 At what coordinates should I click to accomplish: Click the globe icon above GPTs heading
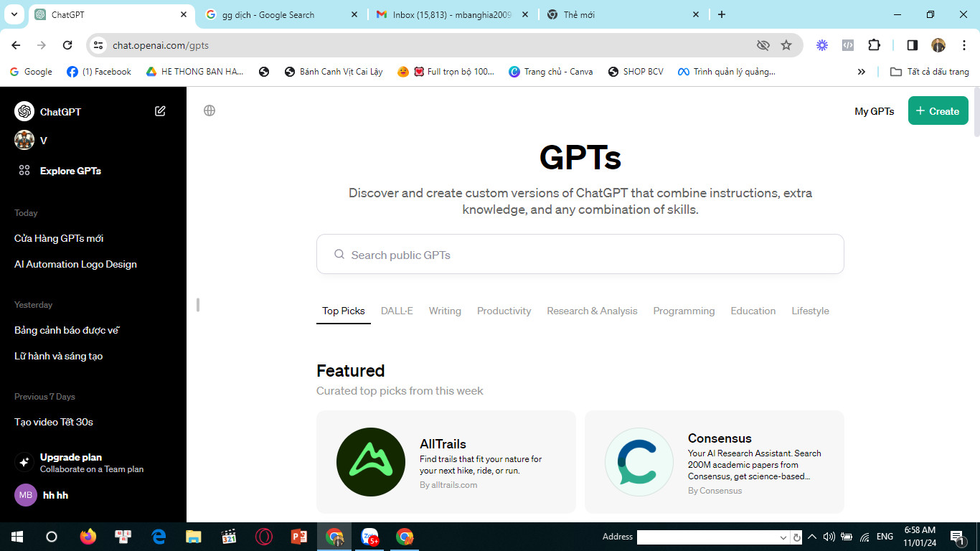coord(209,110)
